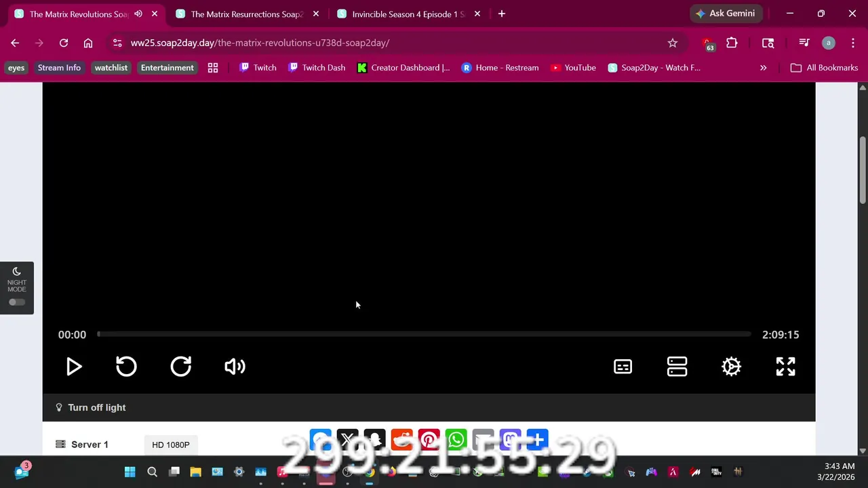This screenshot has width=868, height=488.
Task: Open the Chrome profile avatar
Action: tap(828, 43)
